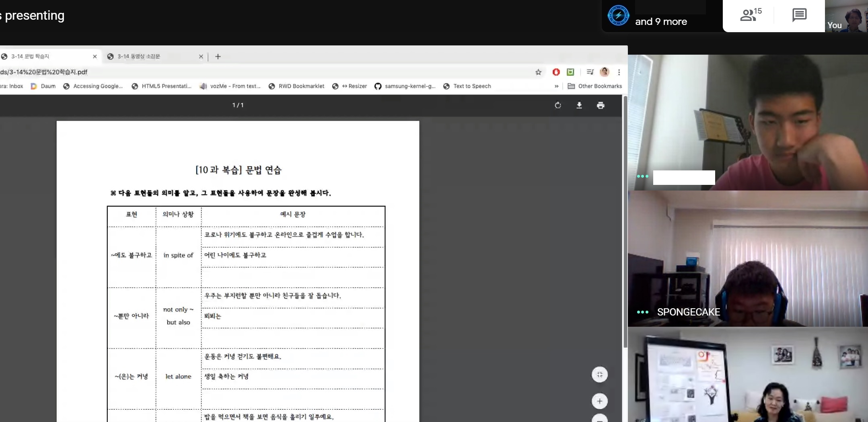Rotate the PDF document
This screenshot has height=422, width=868.
click(x=557, y=105)
